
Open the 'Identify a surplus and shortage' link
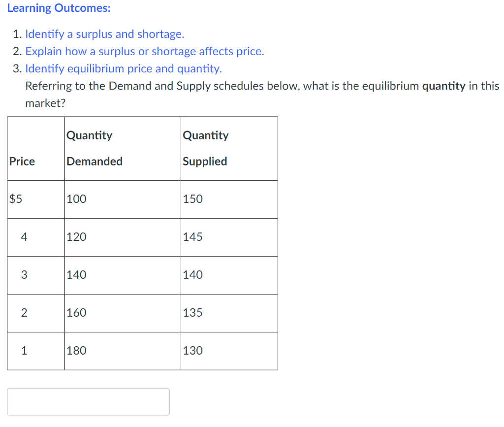[x=104, y=33]
